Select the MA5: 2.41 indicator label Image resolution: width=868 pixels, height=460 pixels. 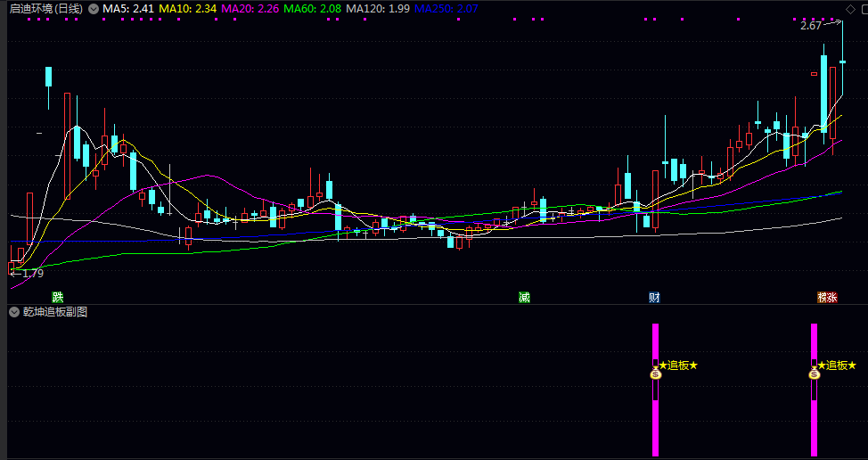[127, 9]
